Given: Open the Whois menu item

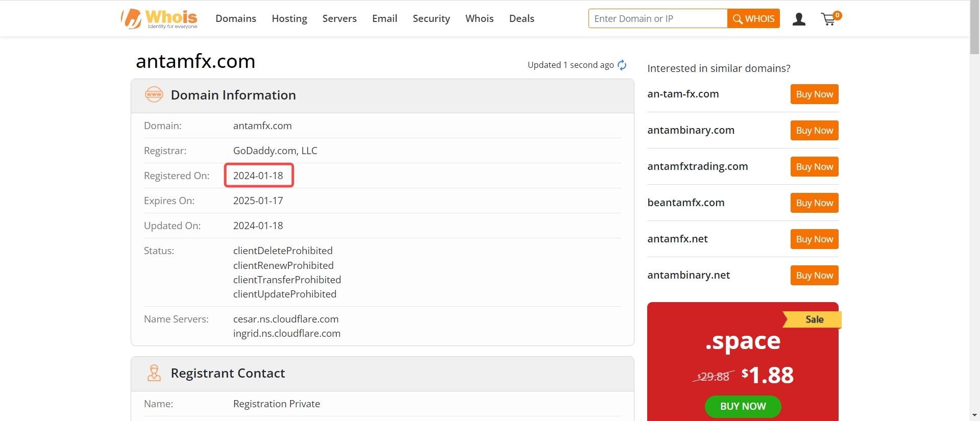Looking at the screenshot, I should (479, 18).
